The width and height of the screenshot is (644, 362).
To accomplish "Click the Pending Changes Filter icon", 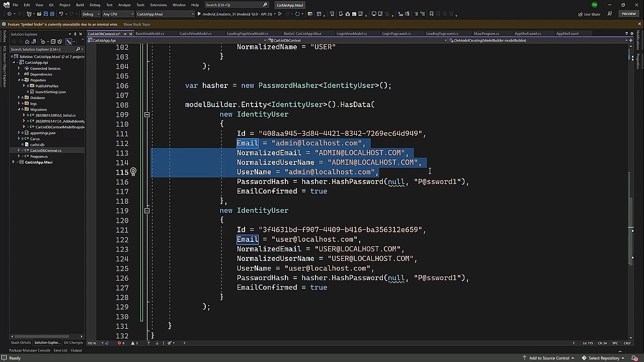I will (x=43, y=42).
